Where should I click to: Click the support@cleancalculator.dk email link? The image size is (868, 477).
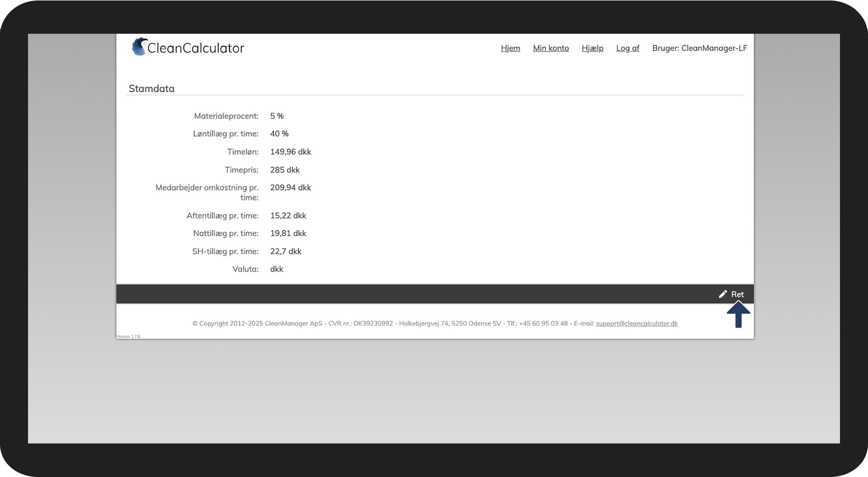[x=636, y=324]
